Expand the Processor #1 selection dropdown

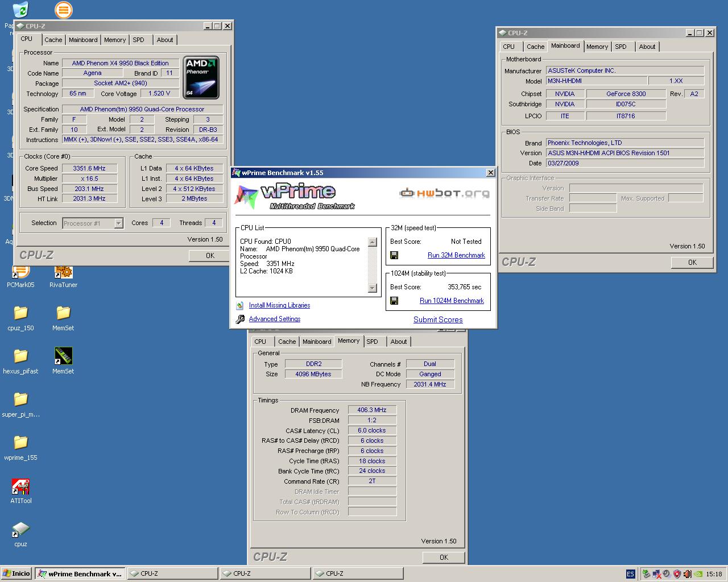(x=118, y=223)
